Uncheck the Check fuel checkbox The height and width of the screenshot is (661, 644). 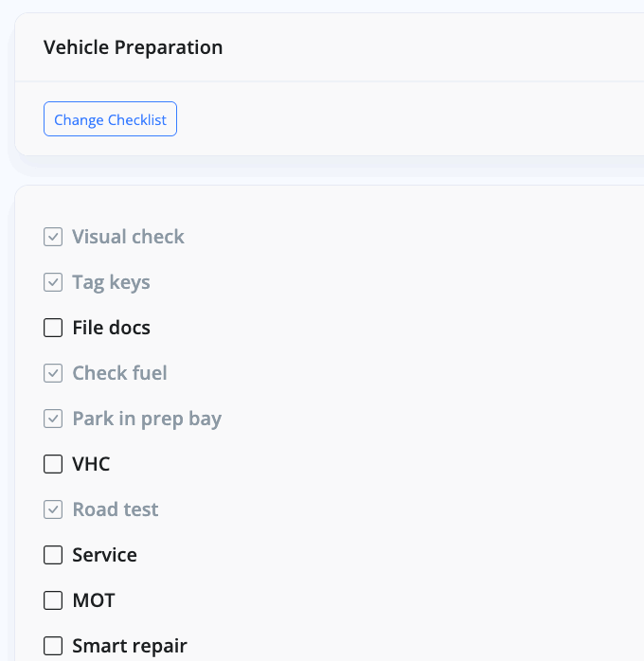coord(53,373)
